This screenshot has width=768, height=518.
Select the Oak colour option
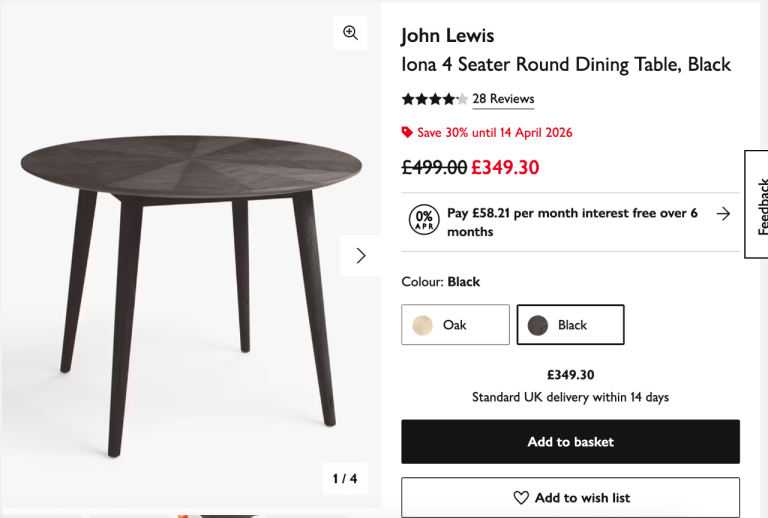click(x=455, y=325)
